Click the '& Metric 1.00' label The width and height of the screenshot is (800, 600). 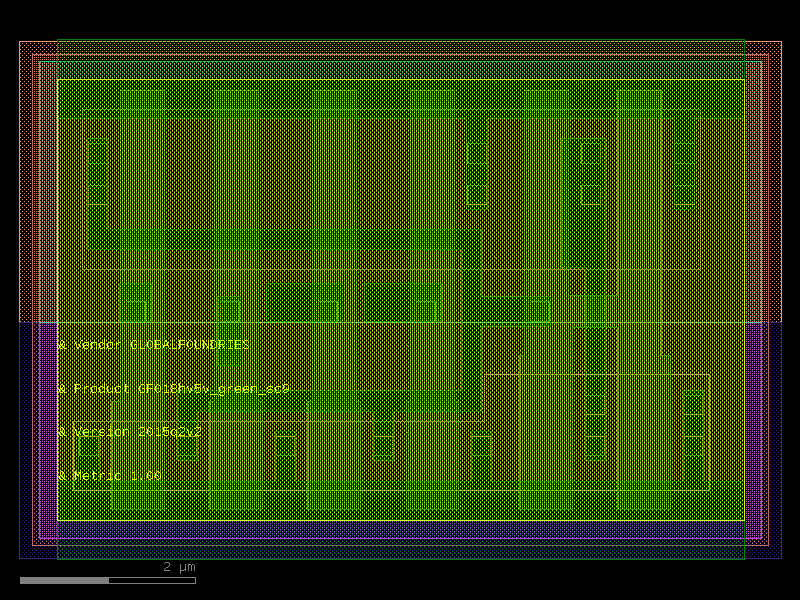109,476
